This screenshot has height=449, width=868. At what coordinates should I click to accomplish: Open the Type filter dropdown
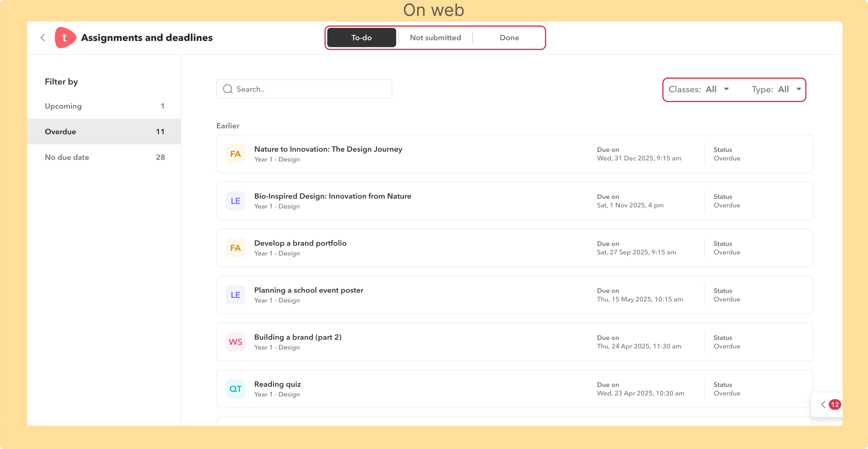tap(776, 89)
